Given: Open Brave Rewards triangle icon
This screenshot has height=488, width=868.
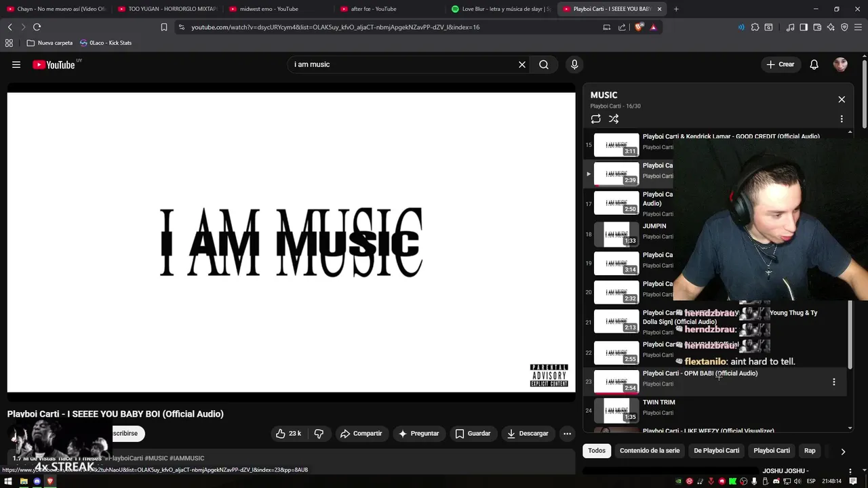Looking at the screenshot, I should [653, 27].
